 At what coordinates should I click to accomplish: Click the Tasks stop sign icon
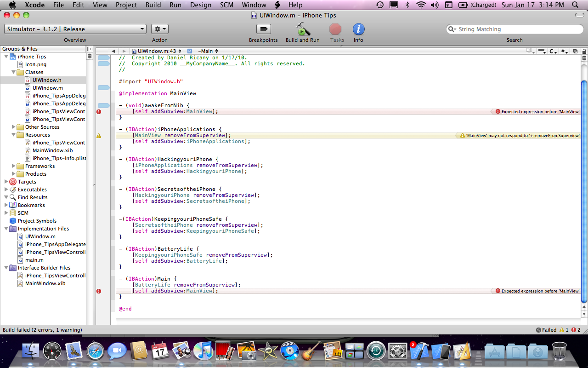click(x=336, y=29)
